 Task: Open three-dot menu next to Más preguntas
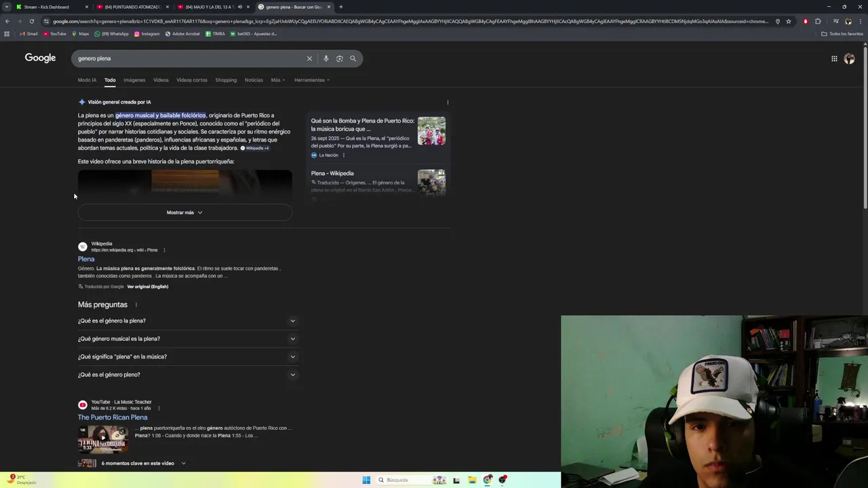pyautogui.click(x=136, y=305)
